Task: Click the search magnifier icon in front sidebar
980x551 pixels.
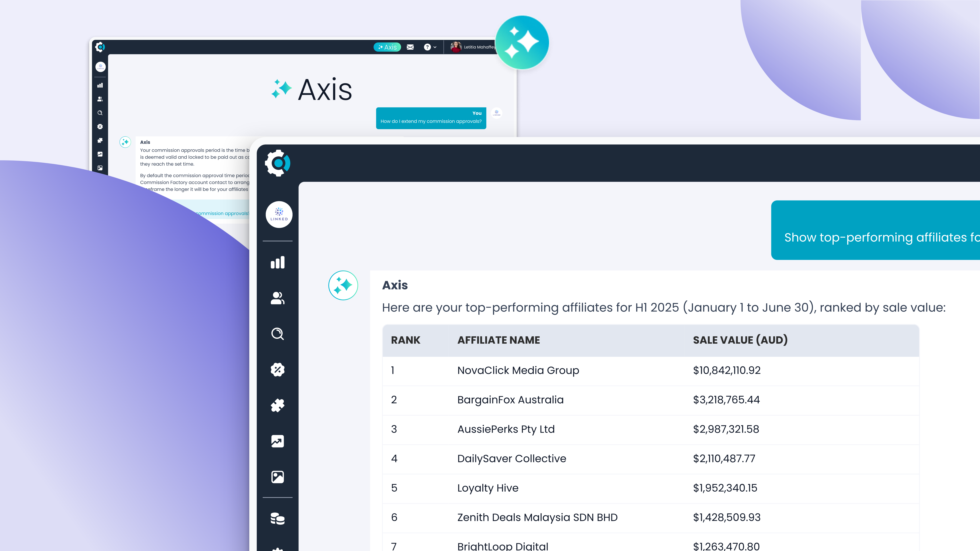Action: (x=278, y=334)
